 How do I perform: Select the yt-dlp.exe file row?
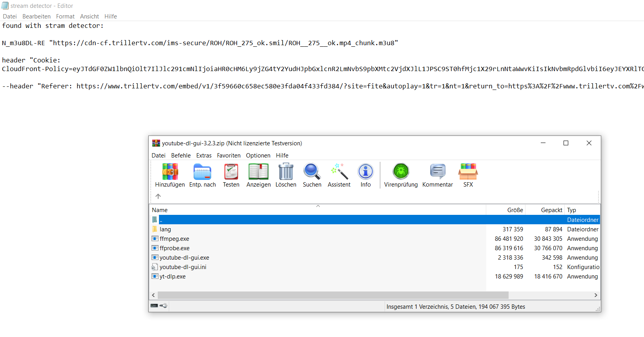coord(375,276)
